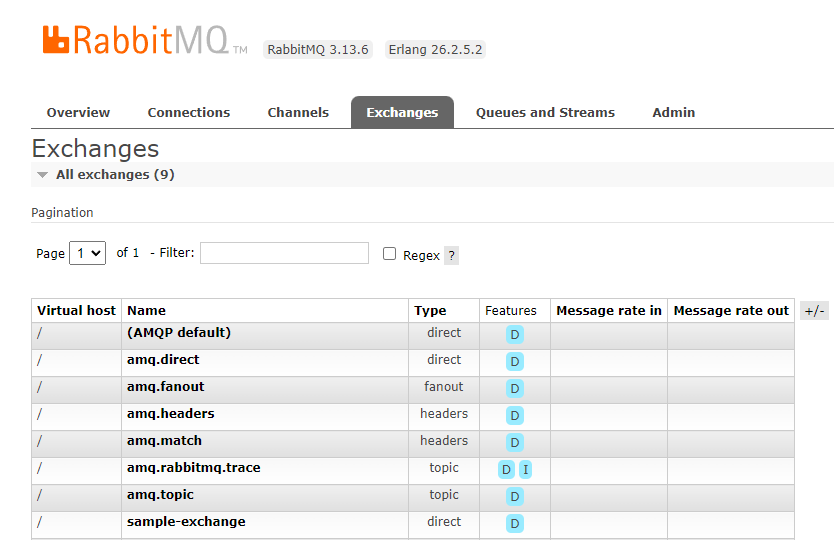Open the Regex help question mark

[x=452, y=255]
